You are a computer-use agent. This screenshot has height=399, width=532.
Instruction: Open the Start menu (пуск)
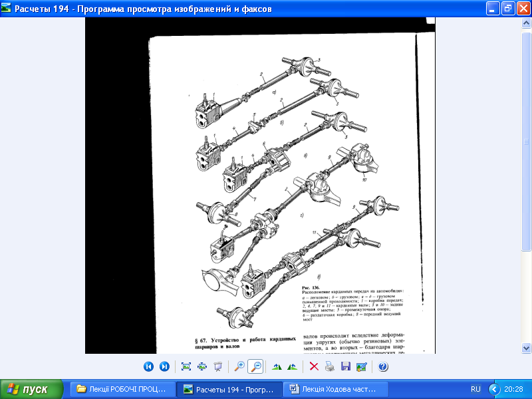31,389
